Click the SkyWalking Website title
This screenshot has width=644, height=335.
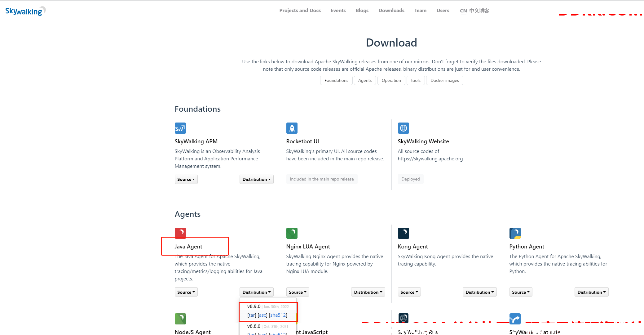(x=423, y=141)
